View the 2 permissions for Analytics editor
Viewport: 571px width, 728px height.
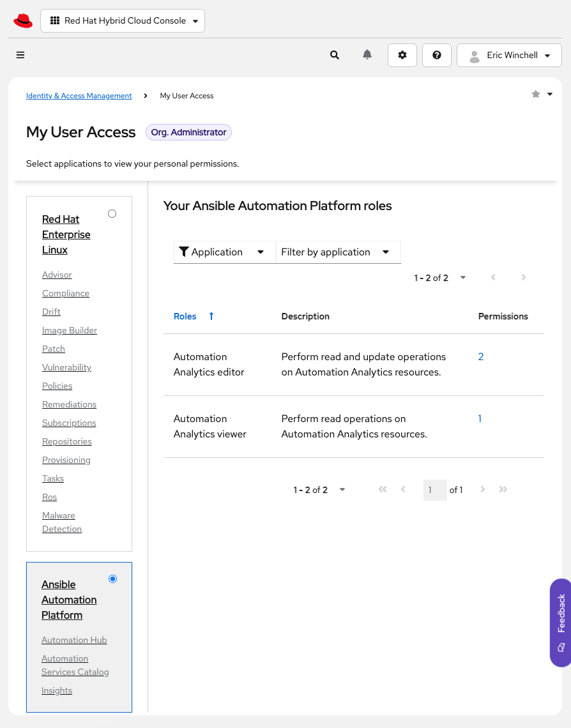[481, 357]
